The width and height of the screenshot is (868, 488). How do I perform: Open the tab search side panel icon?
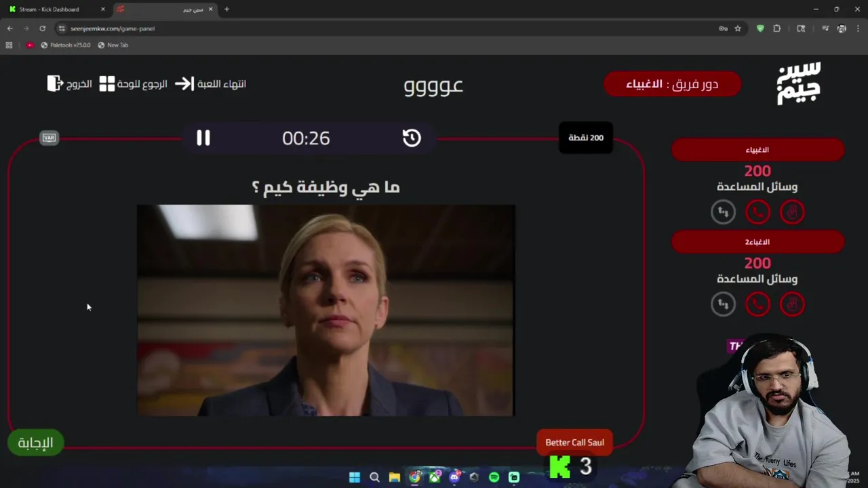801,28
